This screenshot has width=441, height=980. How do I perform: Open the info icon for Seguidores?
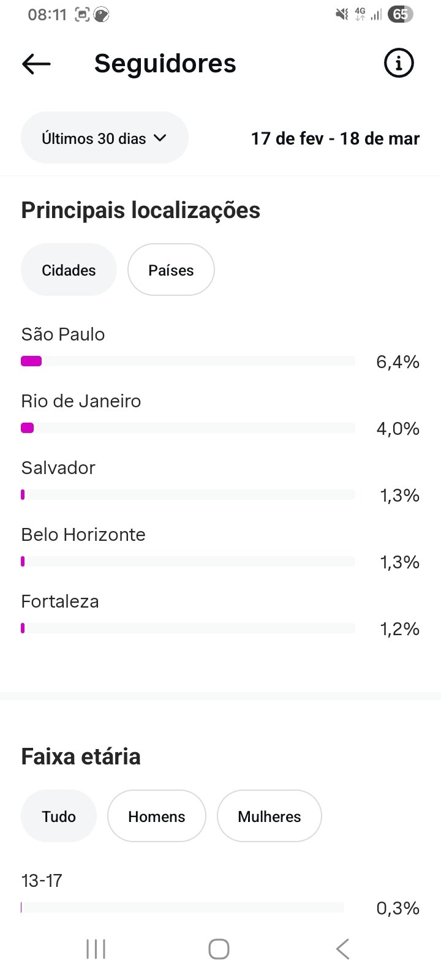(399, 63)
